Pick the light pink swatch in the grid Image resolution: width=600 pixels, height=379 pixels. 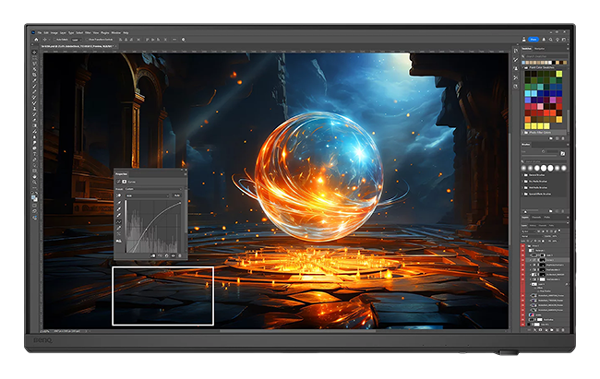[540, 106]
